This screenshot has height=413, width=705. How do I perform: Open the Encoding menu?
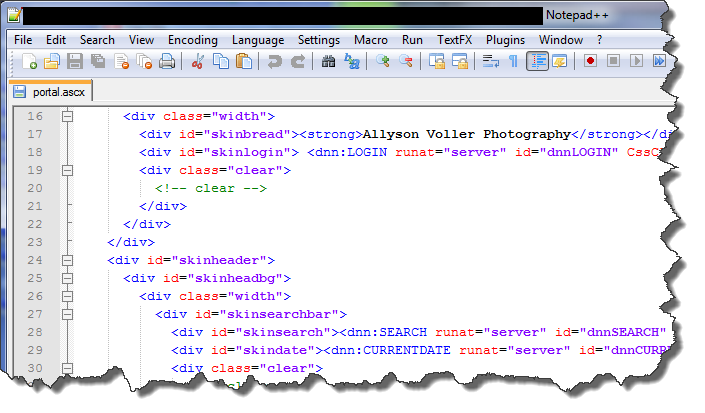pyautogui.click(x=192, y=39)
